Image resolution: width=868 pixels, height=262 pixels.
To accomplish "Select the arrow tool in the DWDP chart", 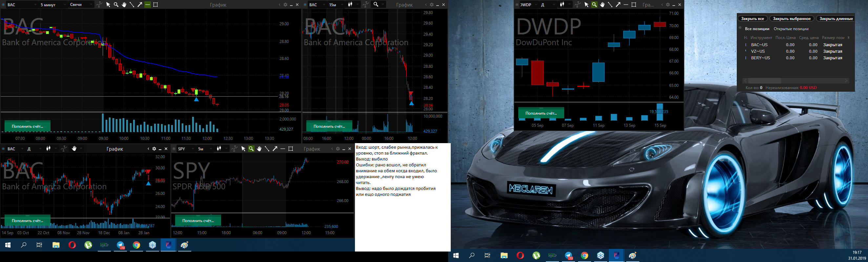I will point(618,5).
